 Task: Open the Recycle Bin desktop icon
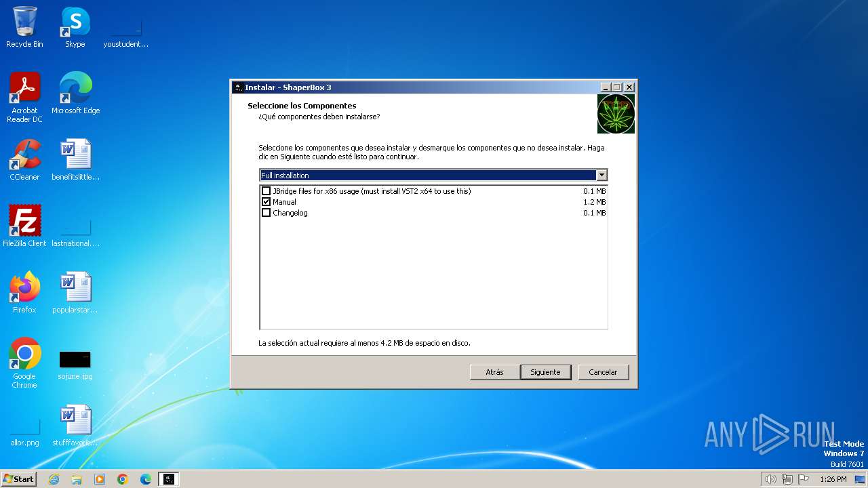[x=24, y=27]
